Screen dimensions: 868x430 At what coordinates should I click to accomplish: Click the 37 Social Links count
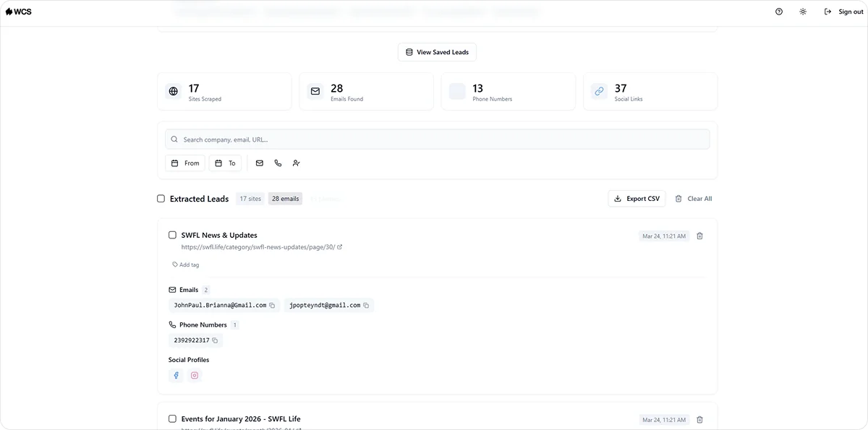click(x=621, y=88)
